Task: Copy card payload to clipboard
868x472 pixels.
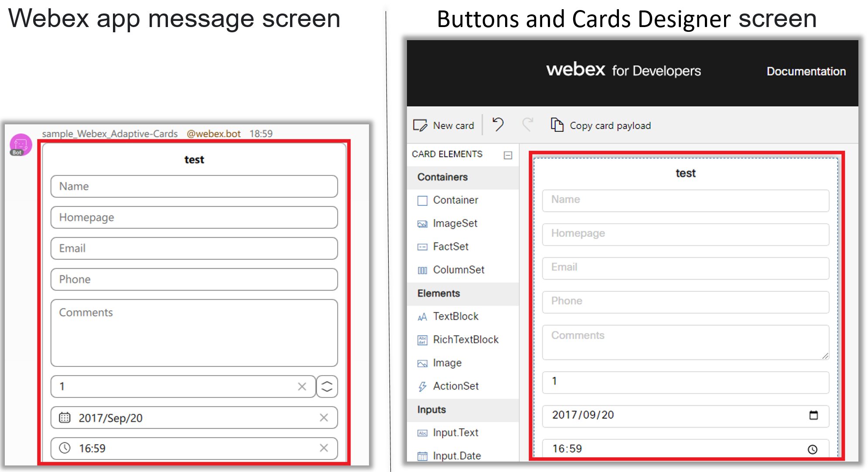Action: [601, 125]
